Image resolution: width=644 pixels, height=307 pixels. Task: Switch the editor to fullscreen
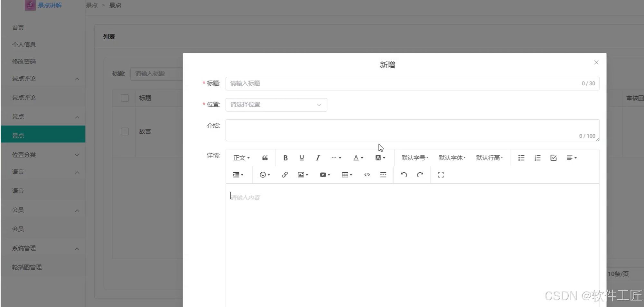pyautogui.click(x=441, y=175)
